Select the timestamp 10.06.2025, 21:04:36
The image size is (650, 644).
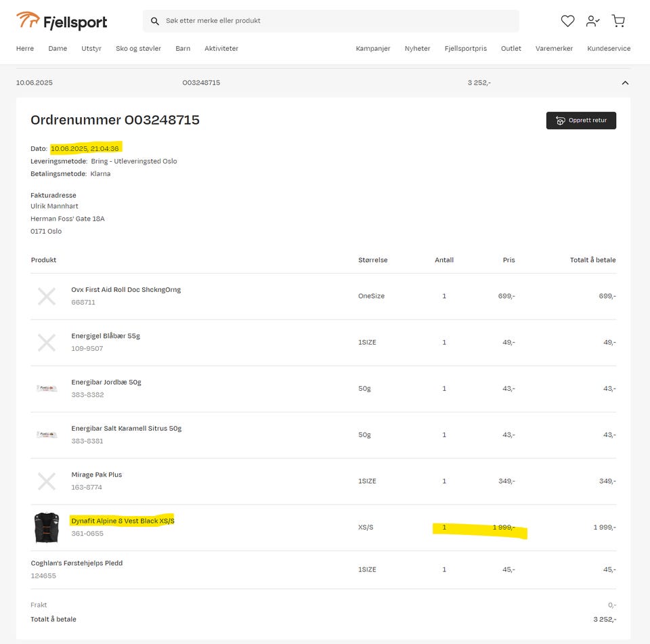tap(85, 148)
